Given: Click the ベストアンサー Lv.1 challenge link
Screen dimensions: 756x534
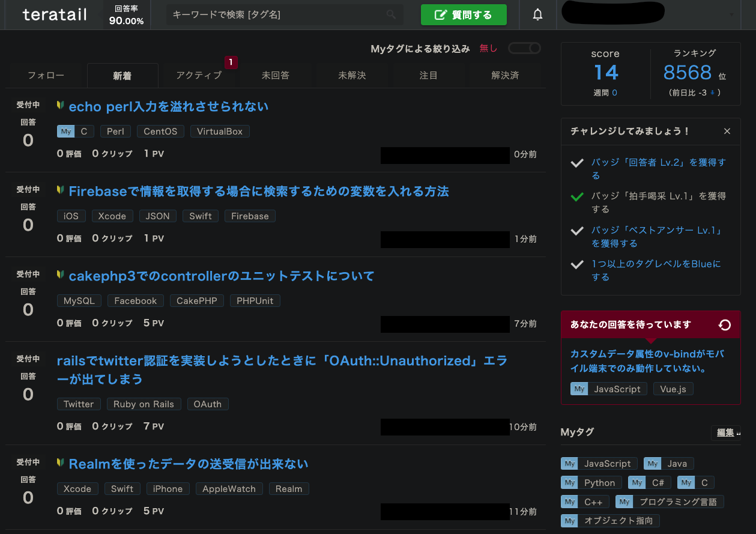Looking at the screenshot, I should [657, 237].
